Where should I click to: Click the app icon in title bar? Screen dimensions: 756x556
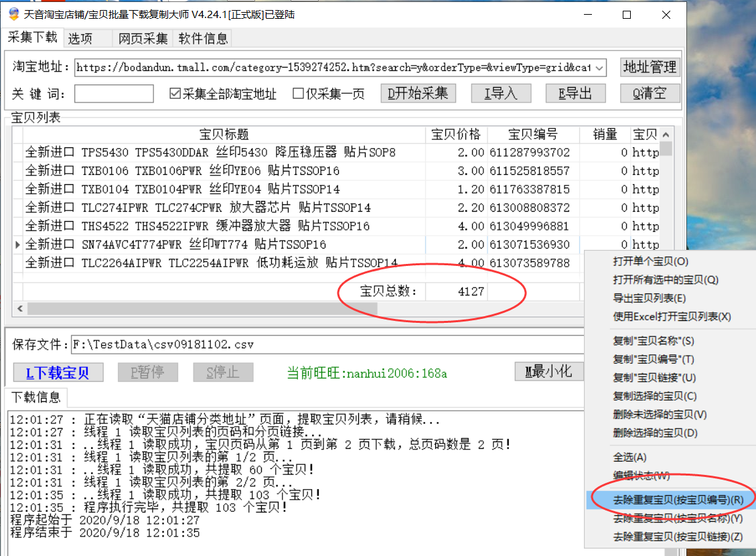[13, 14]
